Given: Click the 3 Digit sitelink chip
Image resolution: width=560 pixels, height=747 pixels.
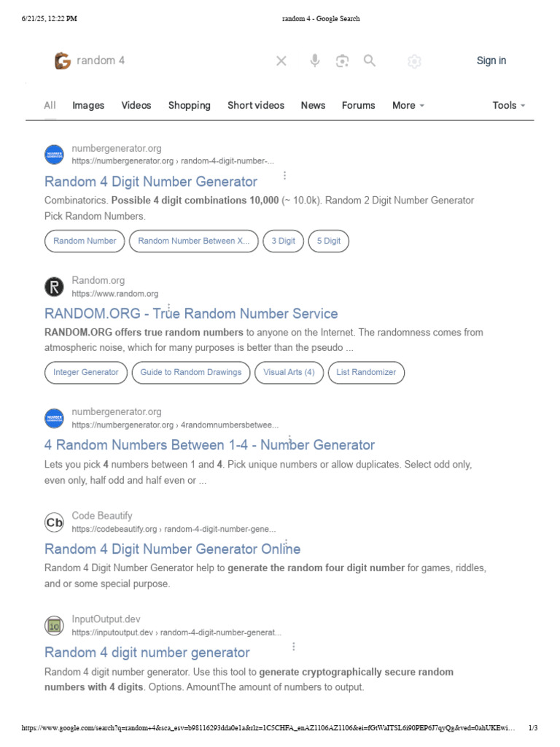Looking at the screenshot, I should point(284,241).
